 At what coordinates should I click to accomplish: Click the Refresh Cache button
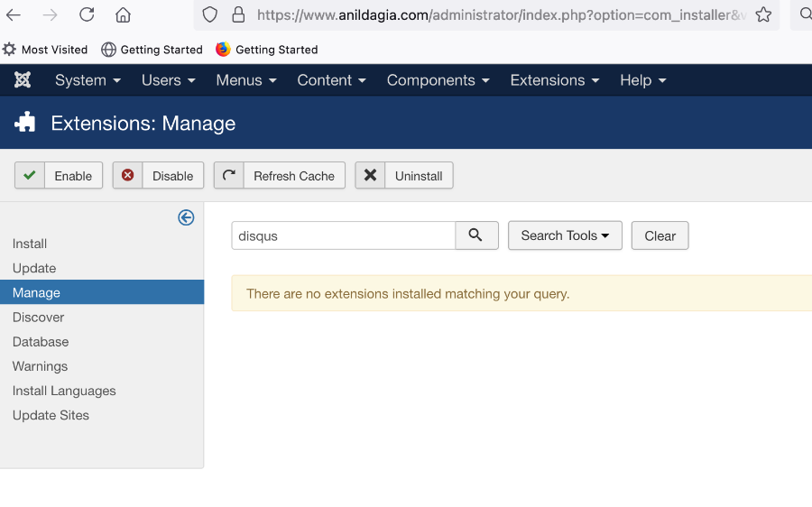tap(279, 176)
